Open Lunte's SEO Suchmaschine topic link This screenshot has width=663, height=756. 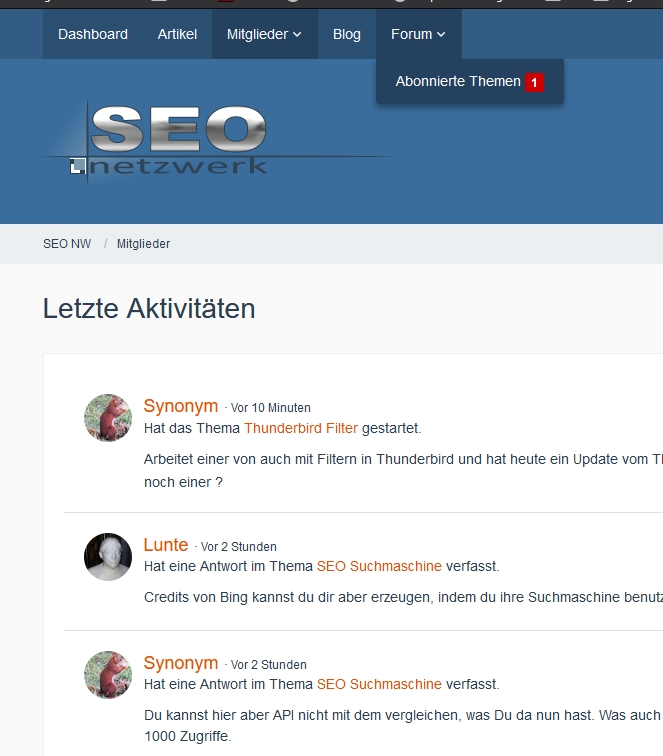pyautogui.click(x=379, y=566)
